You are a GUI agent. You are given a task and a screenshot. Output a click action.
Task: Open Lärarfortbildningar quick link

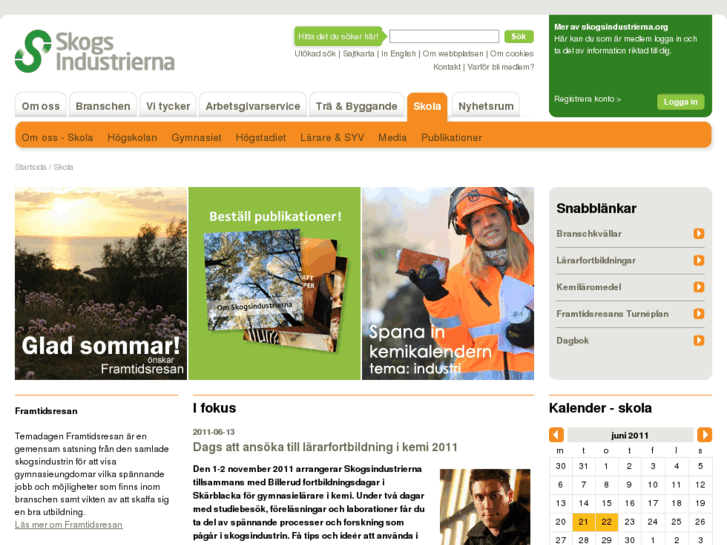[x=596, y=261]
